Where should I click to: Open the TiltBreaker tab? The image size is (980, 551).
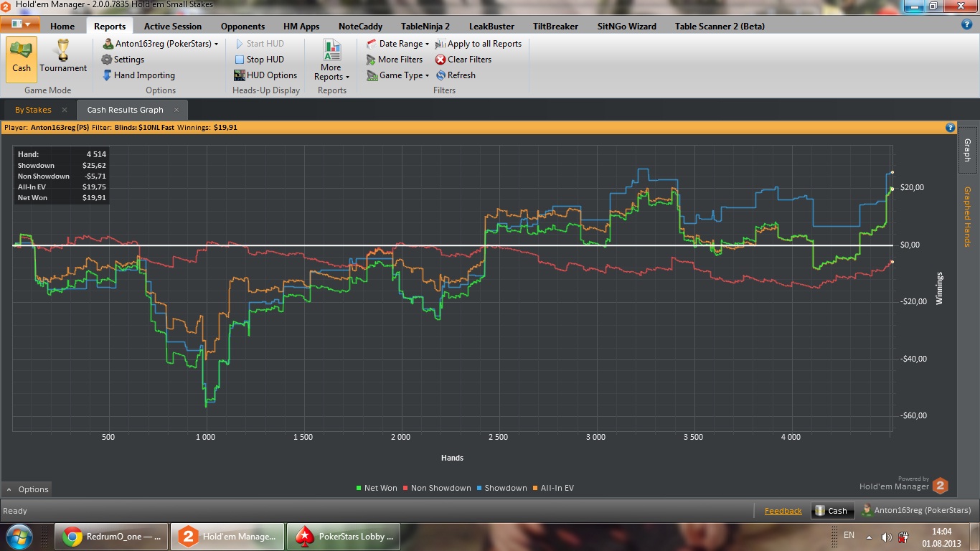tap(555, 26)
